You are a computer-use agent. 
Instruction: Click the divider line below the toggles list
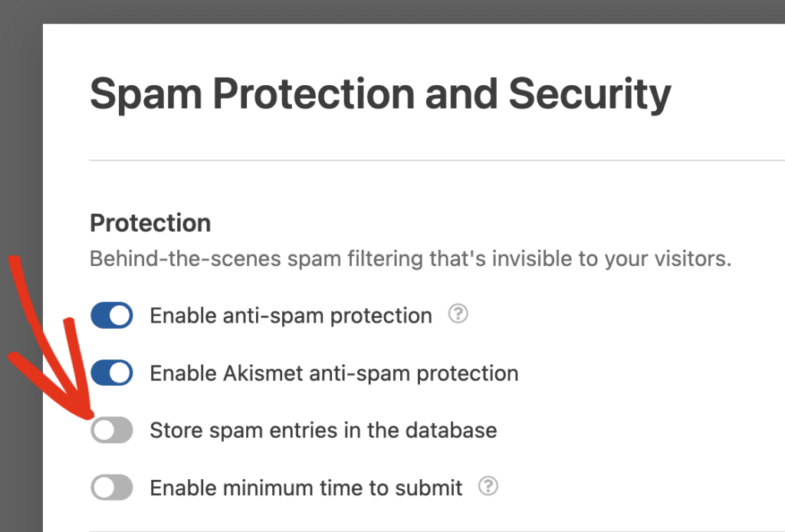pos(437,530)
